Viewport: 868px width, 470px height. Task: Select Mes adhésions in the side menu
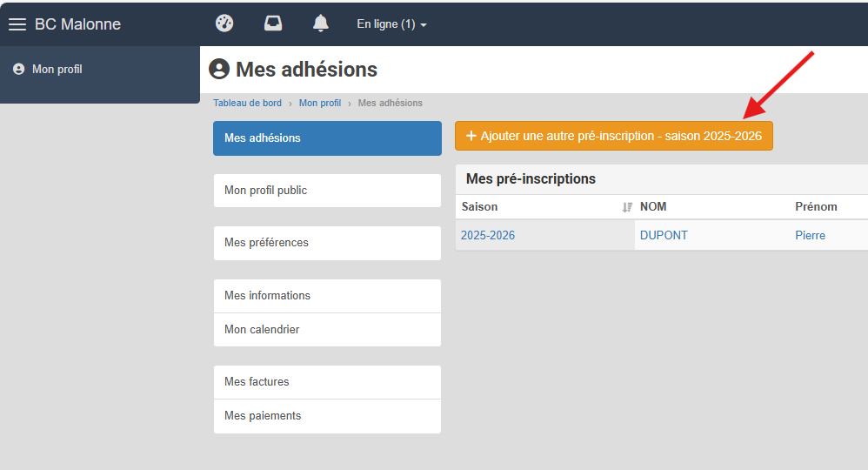(x=327, y=138)
